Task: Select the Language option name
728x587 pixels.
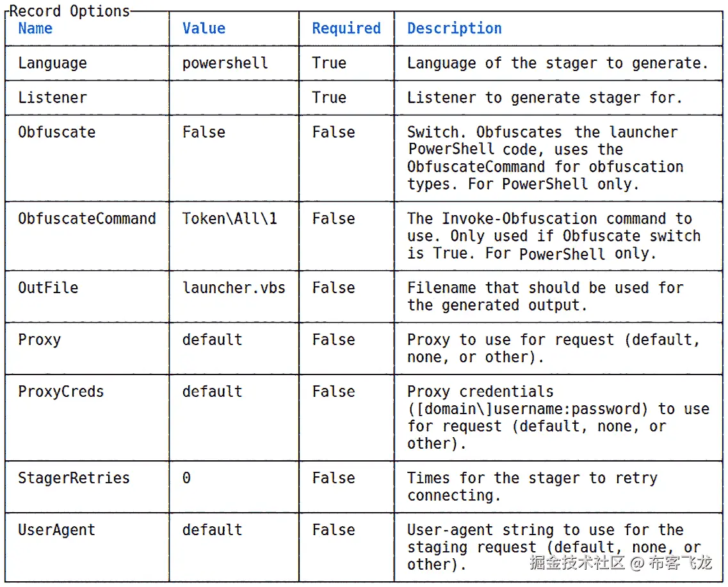Action: pyautogui.click(x=52, y=63)
